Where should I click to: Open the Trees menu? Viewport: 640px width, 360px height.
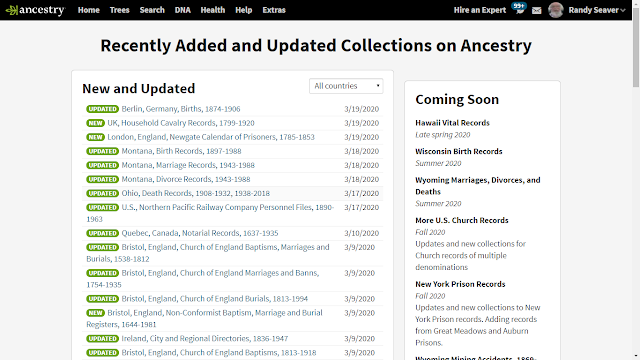point(119,10)
